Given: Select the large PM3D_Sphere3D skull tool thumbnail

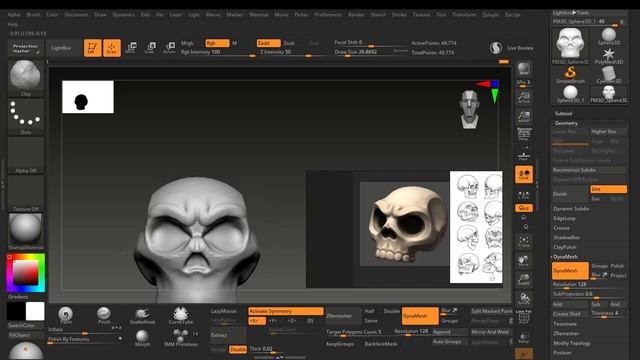Looking at the screenshot, I should point(570,44).
